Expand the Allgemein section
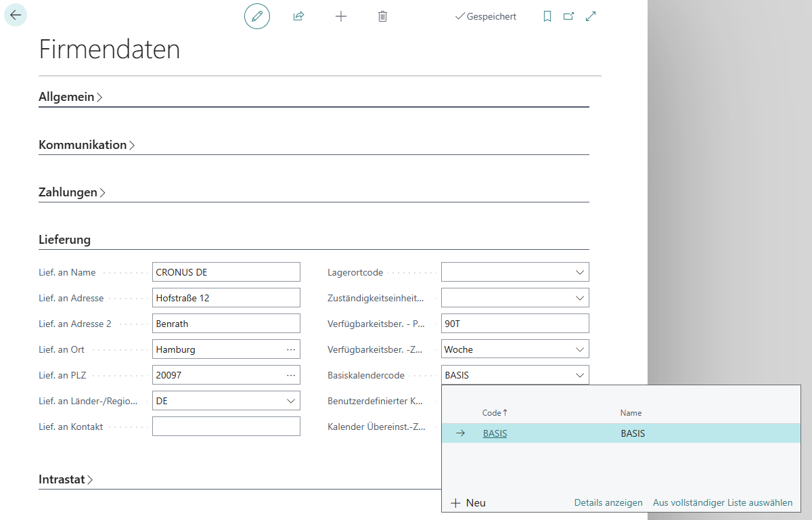This screenshot has width=812, height=520. tap(70, 97)
